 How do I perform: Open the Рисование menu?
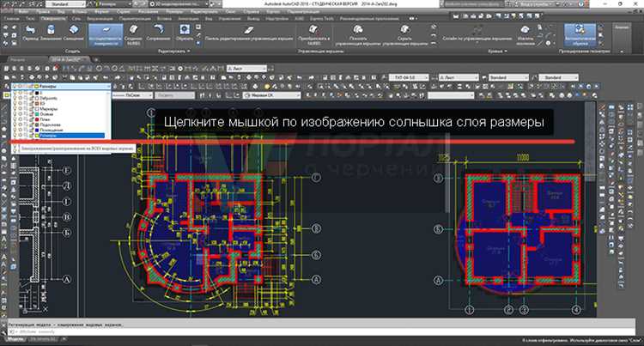pyautogui.click(x=148, y=12)
